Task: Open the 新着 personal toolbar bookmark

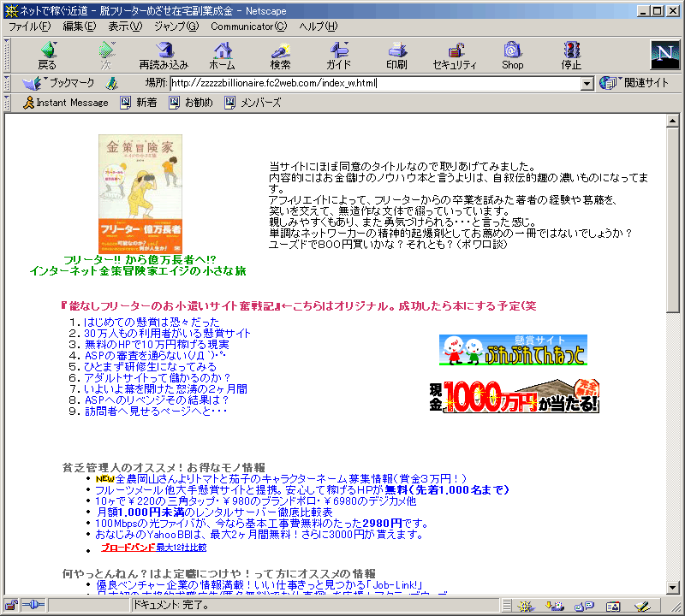Action: click(139, 103)
